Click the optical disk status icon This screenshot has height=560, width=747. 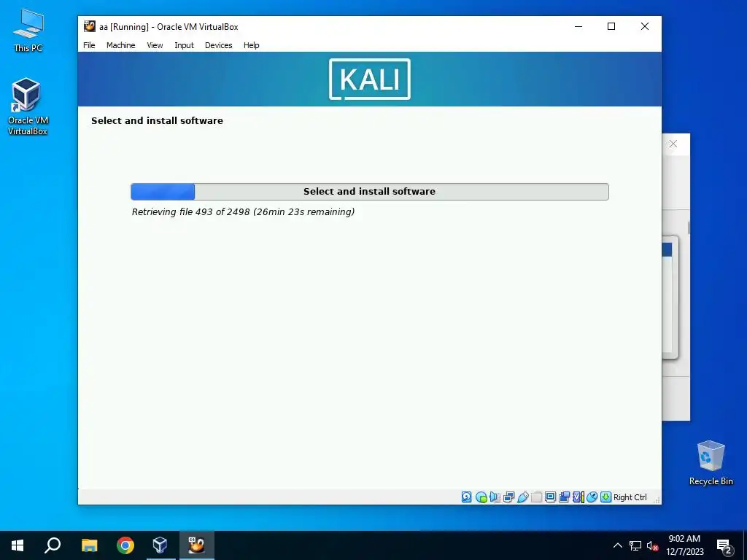pyautogui.click(x=481, y=497)
